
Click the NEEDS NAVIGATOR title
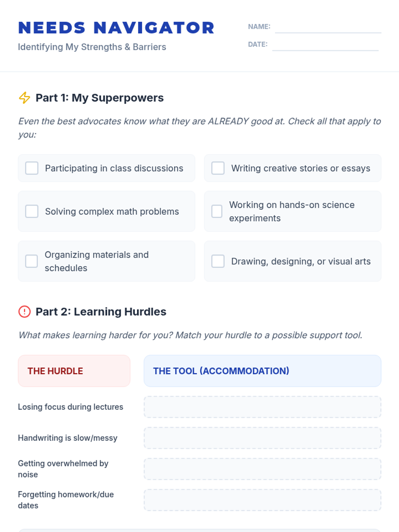click(x=116, y=28)
